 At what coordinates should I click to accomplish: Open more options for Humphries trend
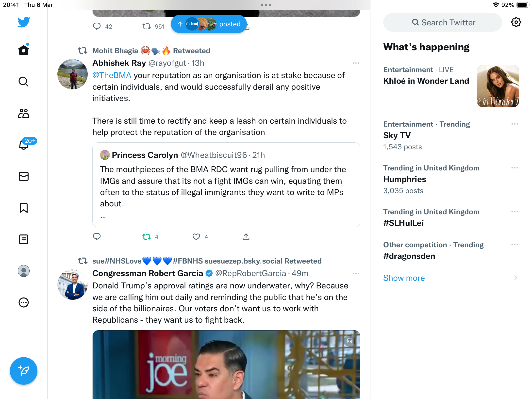[515, 168]
